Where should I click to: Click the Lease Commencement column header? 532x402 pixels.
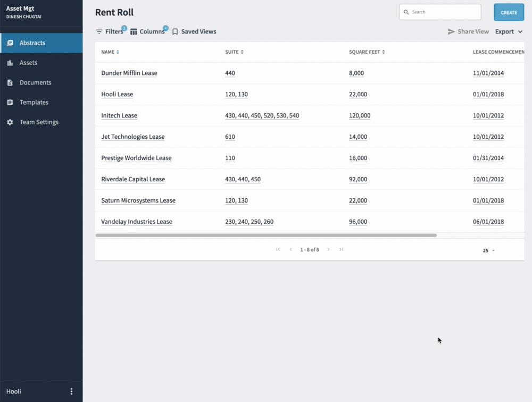[498, 52]
